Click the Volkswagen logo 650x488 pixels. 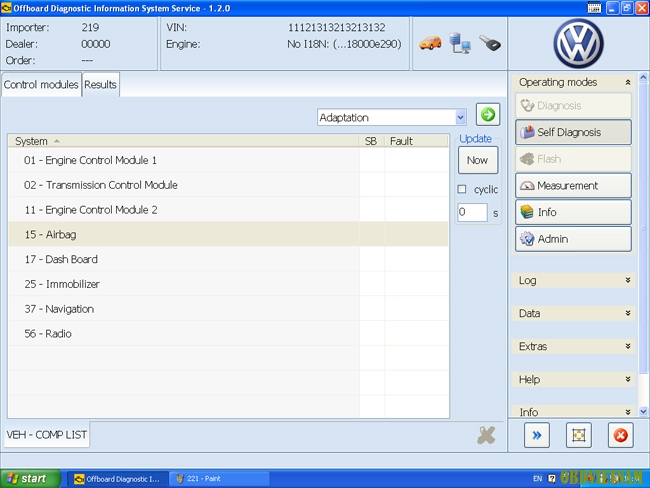(x=578, y=44)
